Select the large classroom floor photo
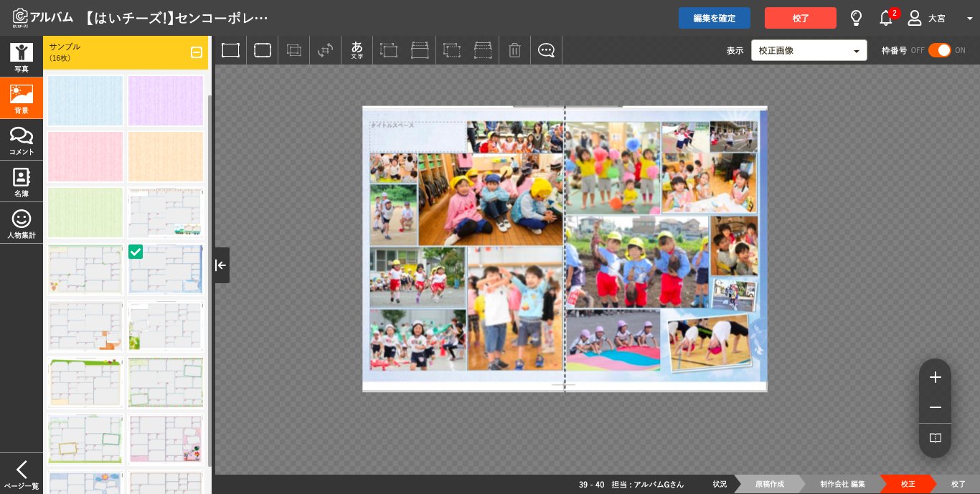 tap(491, 199)
